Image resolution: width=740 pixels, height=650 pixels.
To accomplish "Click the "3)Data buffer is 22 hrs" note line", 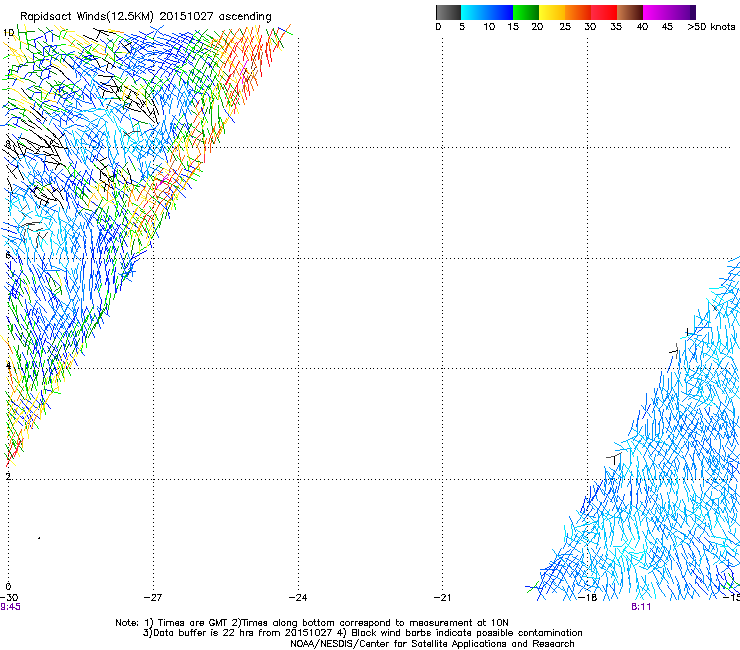I will pyautogui.click(x=362, y=633).
